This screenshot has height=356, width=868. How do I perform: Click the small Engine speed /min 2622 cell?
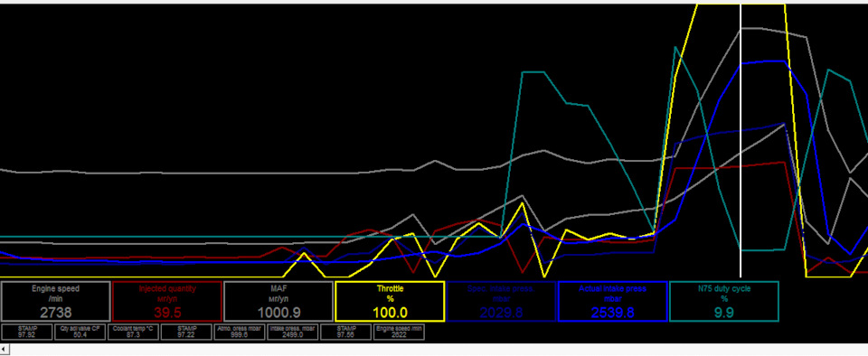click(x=399, y=332)
